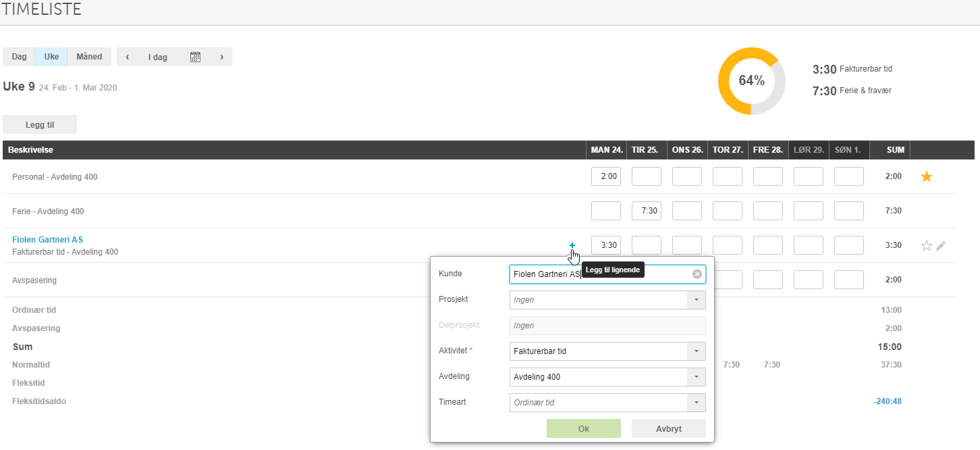Click the Legg til button
The image size is (980, 450).
pyautogui.click(x=40, y=124)
